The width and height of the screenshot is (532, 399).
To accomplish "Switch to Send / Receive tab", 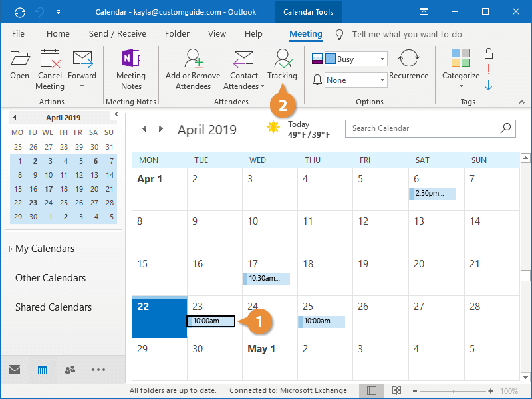I will (x=118, y=34).
